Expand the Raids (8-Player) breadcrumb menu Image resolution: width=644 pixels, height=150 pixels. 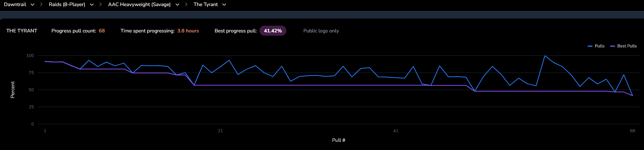point(71,5)
